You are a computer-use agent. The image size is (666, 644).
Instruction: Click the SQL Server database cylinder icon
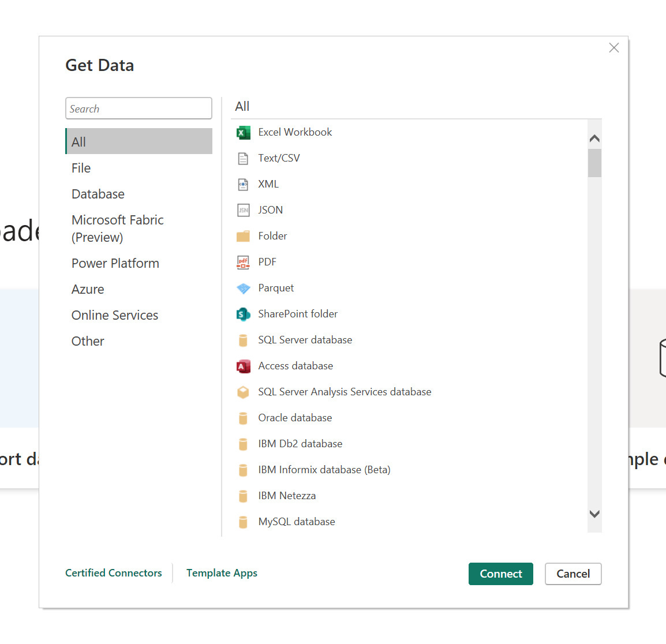pos(243,340)
